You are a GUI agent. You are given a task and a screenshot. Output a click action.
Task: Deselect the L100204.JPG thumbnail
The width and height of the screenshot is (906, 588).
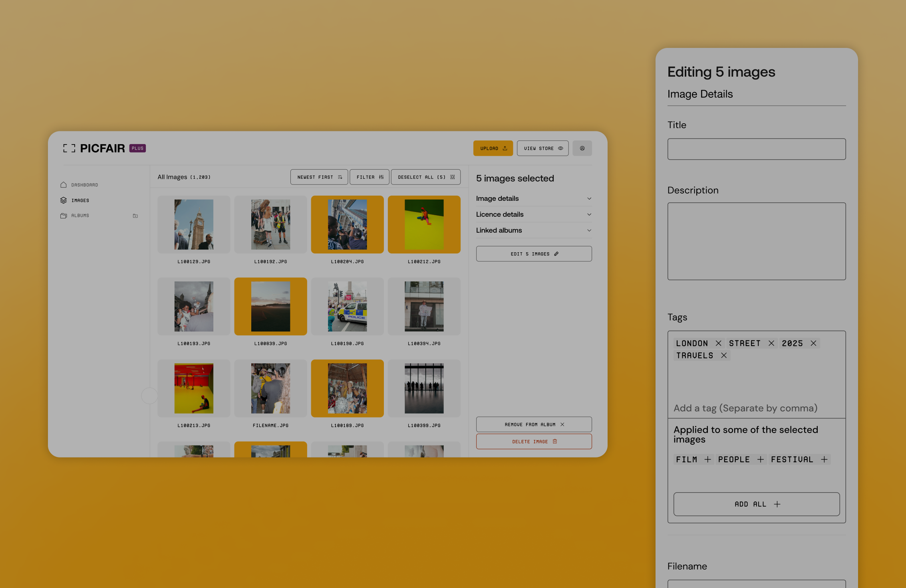point(347,225)
